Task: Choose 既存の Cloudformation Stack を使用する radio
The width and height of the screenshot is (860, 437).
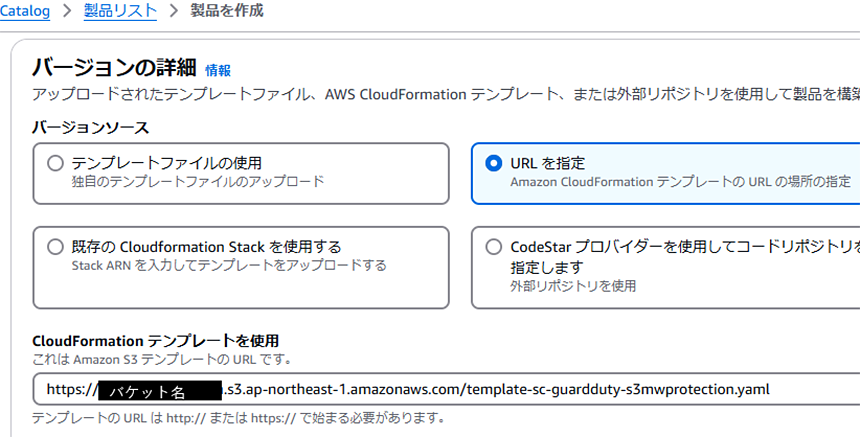Action: [55, 247]
